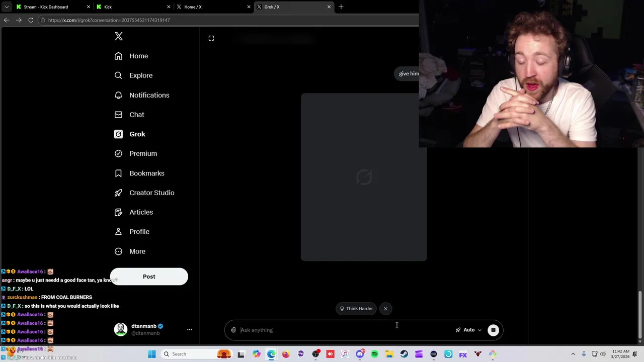The height and width of the screenshot is (362, 644).
Task: Open Discord from the taskbar
Action: (x=360, y=354)
